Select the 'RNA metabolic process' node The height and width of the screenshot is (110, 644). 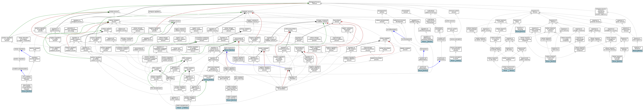tap(187, 59)
